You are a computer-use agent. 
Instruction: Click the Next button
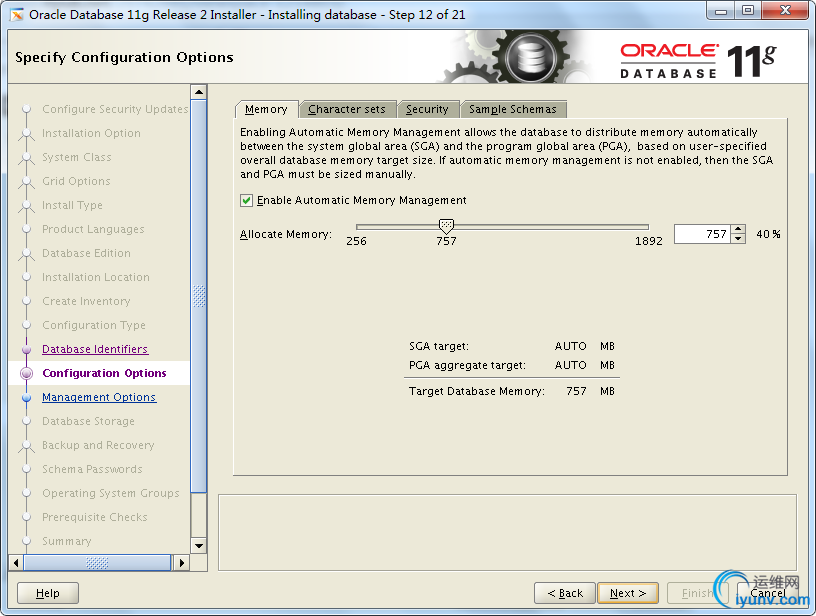pos(628,593)
